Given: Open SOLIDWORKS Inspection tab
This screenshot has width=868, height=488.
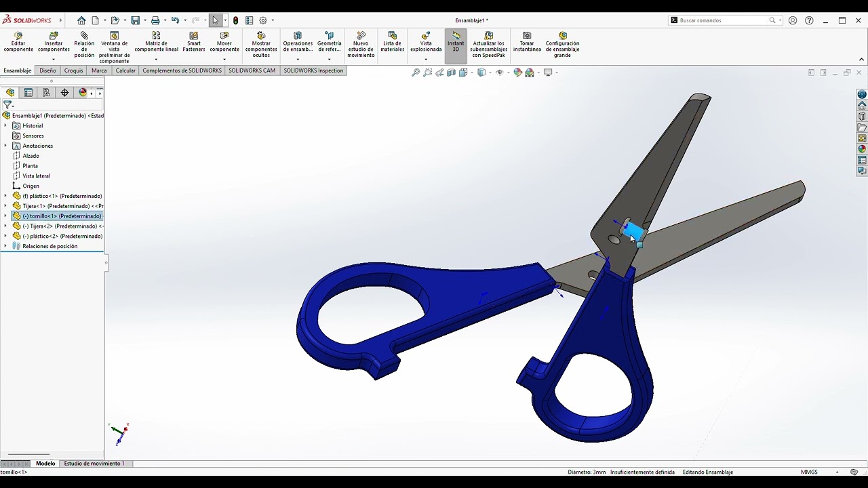Looking at the screenshot, I should [313, 70].
